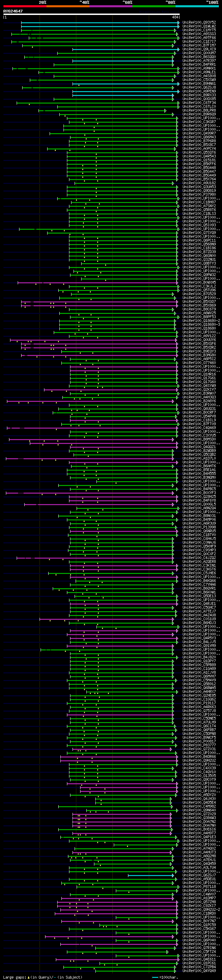Click UniRef100_A0PCY4 text
The height and width of the screenshot is (980, 222).
[199, 149]
